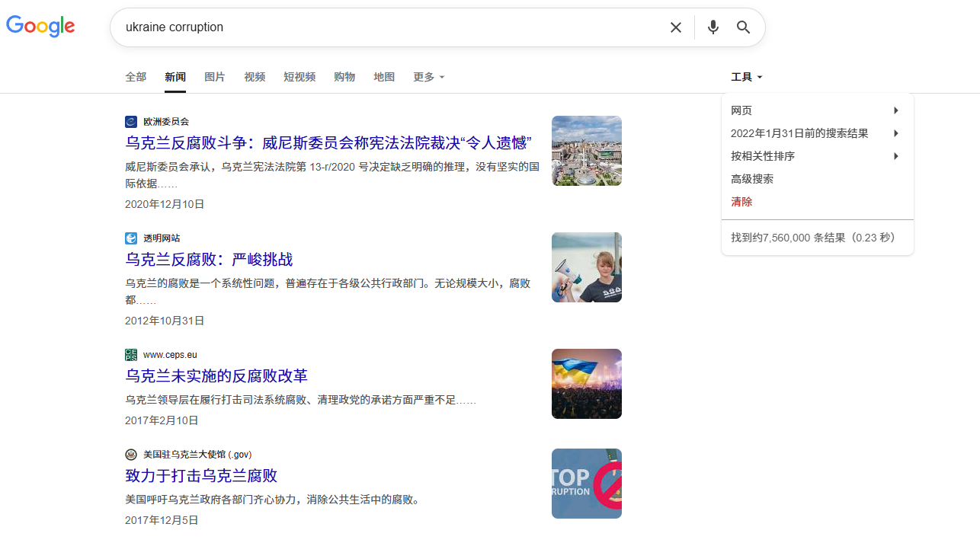Select the 新闻 tab
Viewport: 980px width, 543px height.
[175, 77]
